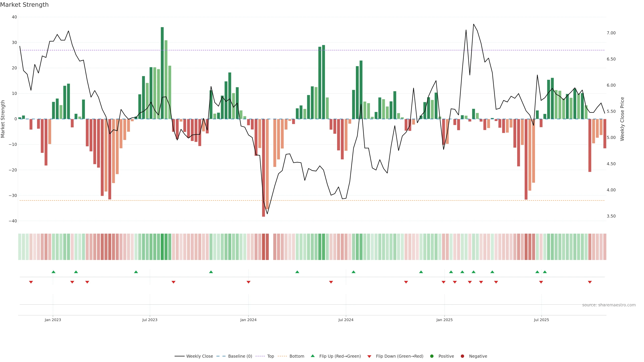Click the Positive green circle legend icon
The width and height of the screenshot is (644, 362).
[432, 356]
